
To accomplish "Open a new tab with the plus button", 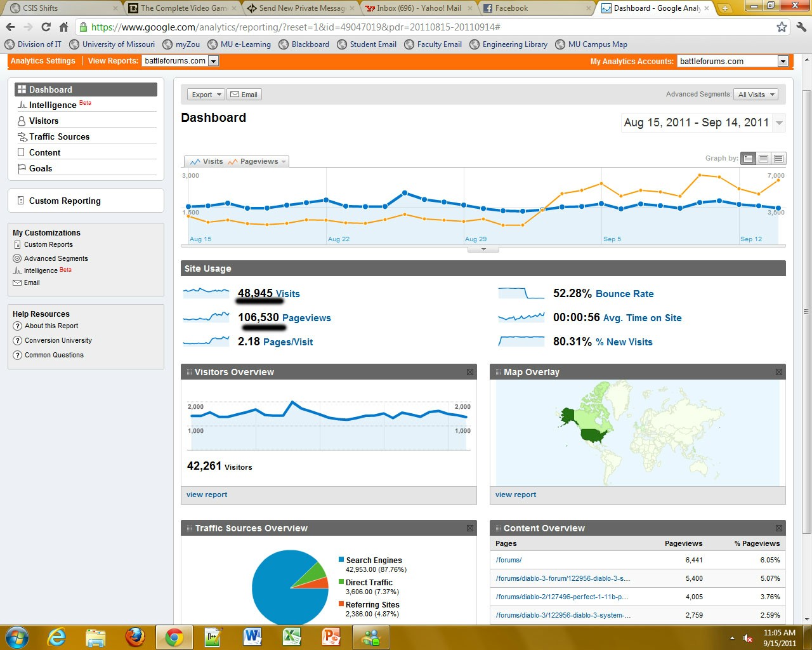I will [x=724, y=8].
